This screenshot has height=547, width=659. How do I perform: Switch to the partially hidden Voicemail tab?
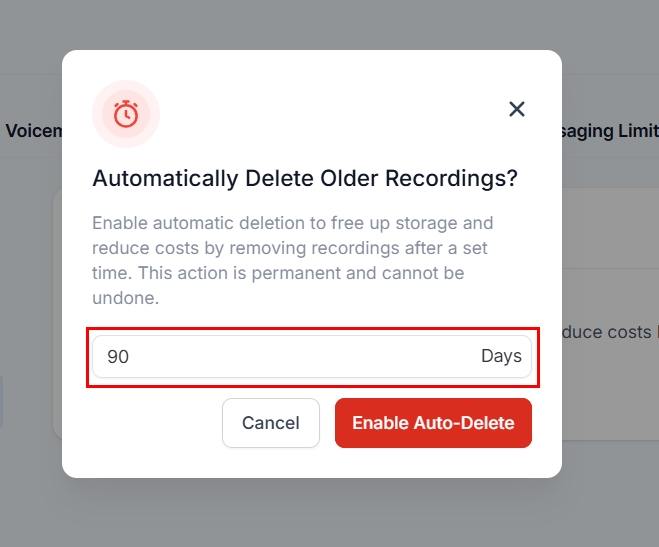[x=34, y=131]
